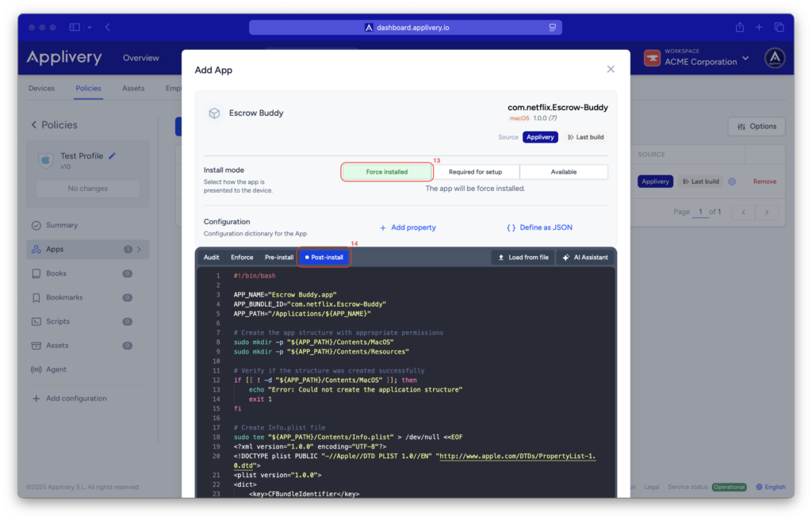Viewport: 812px width, 520px height.
Task: Click the Operational service status badge
Action: 729,487
